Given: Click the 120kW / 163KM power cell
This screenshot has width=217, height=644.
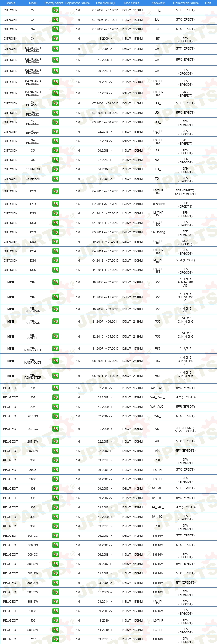Looking at the screenshot, I should (132, 260).
